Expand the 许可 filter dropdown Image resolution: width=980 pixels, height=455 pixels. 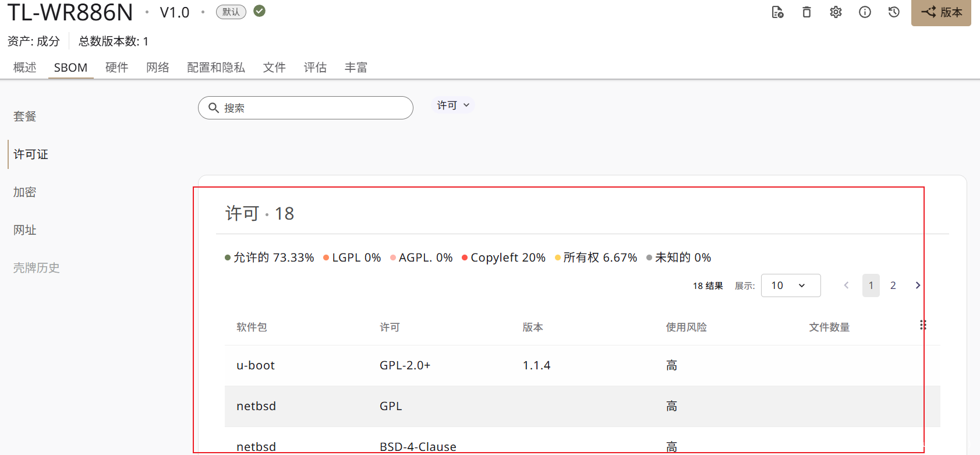click(453, 105)
